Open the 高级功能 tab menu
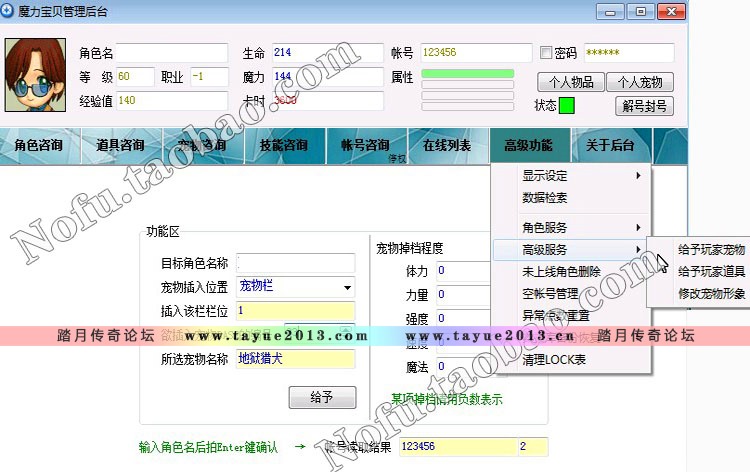Viewport: 750px width, 472px height. pos(529,145)
